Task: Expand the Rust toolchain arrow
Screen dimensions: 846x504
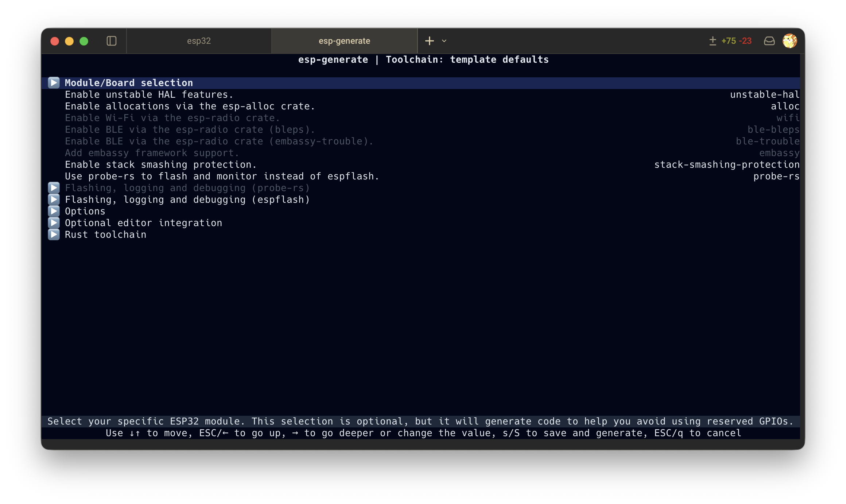Action: (x=54, y=234)
